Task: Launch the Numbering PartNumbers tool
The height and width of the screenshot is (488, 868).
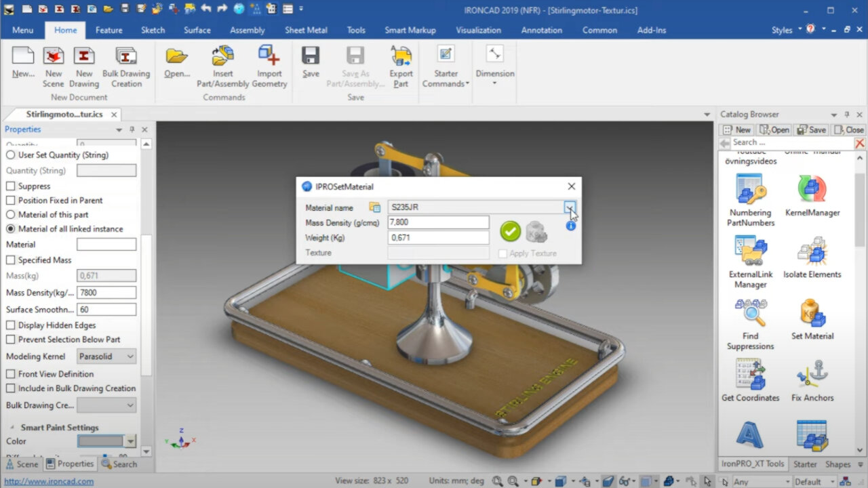Action: click(751, 190)
